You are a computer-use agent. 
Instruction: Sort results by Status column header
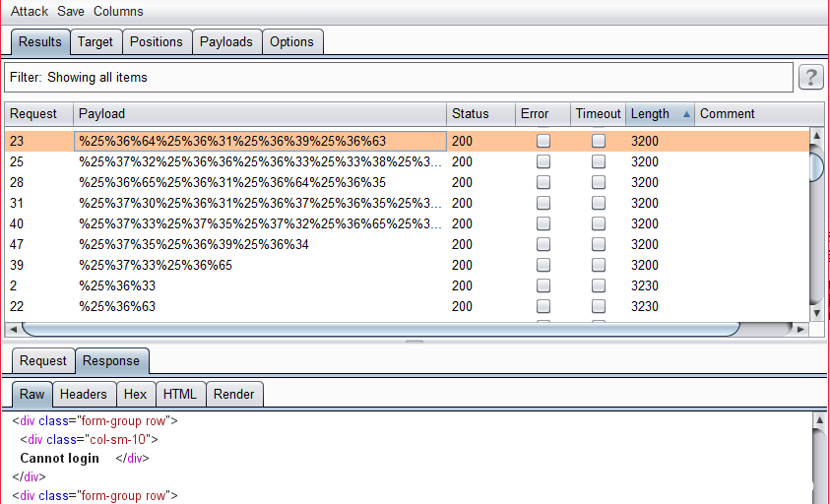pyautogui.click(x=470, y=114)
